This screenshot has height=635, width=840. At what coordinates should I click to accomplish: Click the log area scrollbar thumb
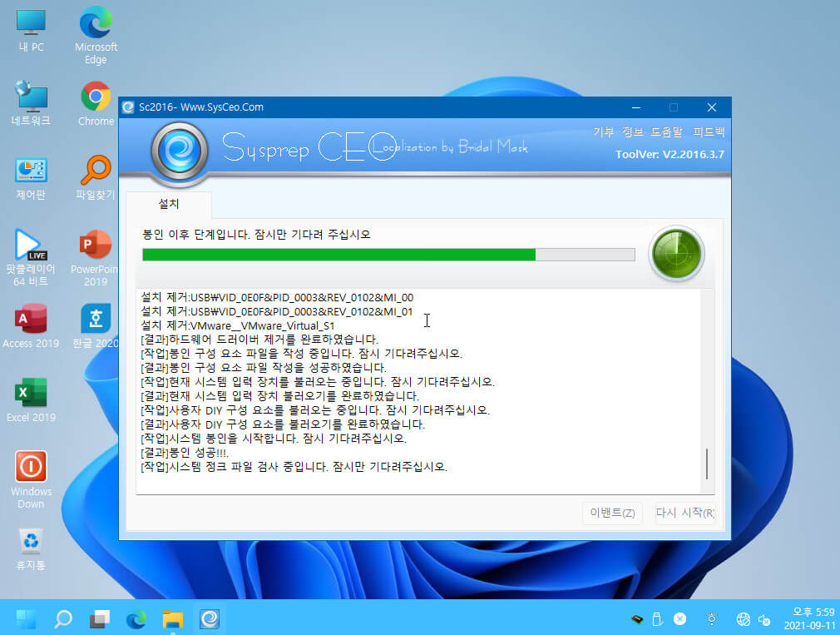point(707,464)
